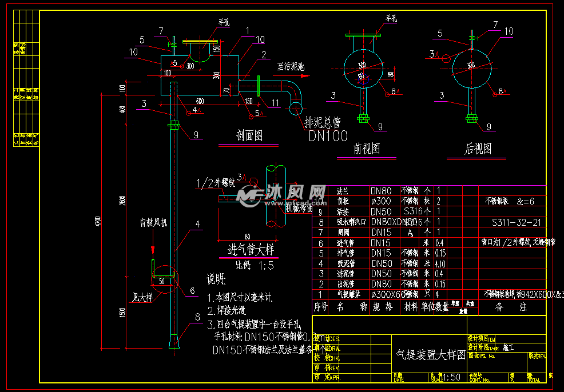The image size is (564, 392).
Task: Select the '4700' overall height dimension
Action: click(x=98, y=221)
